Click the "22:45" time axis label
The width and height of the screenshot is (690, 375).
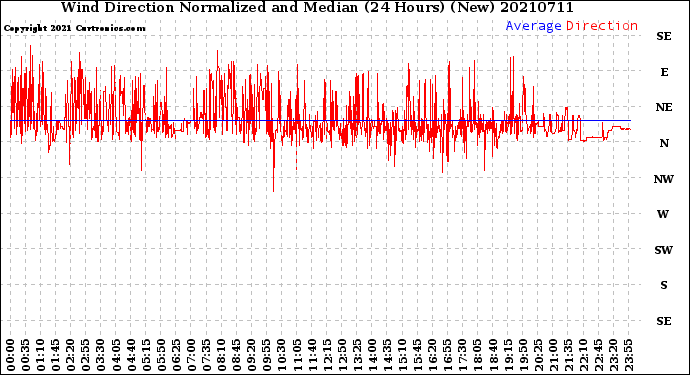tap(598, 355)
